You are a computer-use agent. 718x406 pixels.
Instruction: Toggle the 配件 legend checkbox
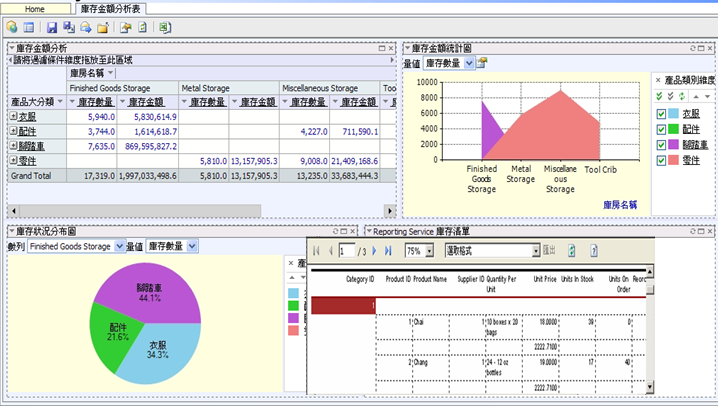pos(661,128)
